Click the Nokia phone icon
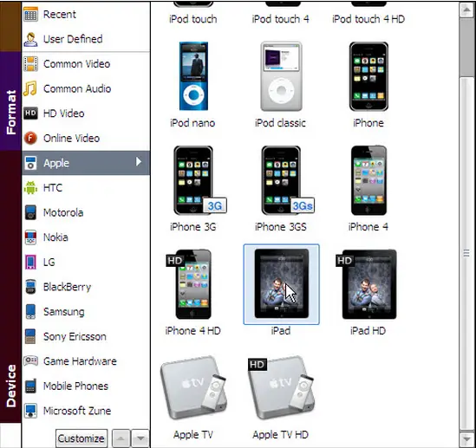The height and width of the screenshot is (448, 476). tap(30, 237)
